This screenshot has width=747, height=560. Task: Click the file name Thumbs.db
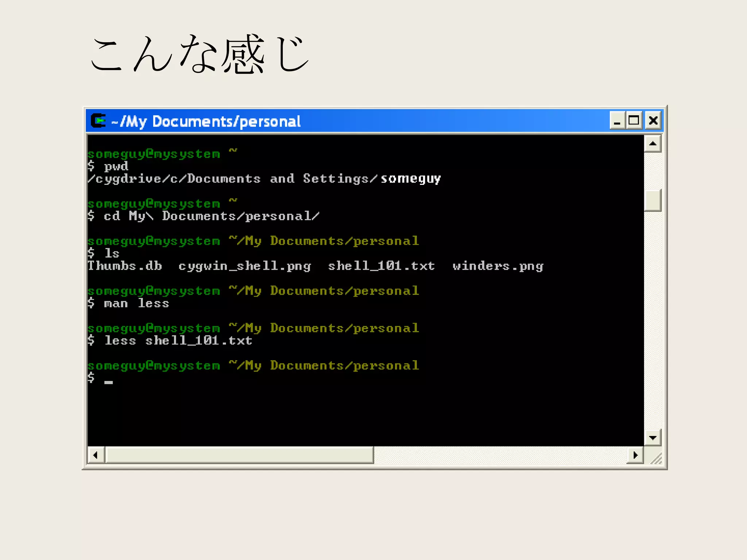click(125, 265)
